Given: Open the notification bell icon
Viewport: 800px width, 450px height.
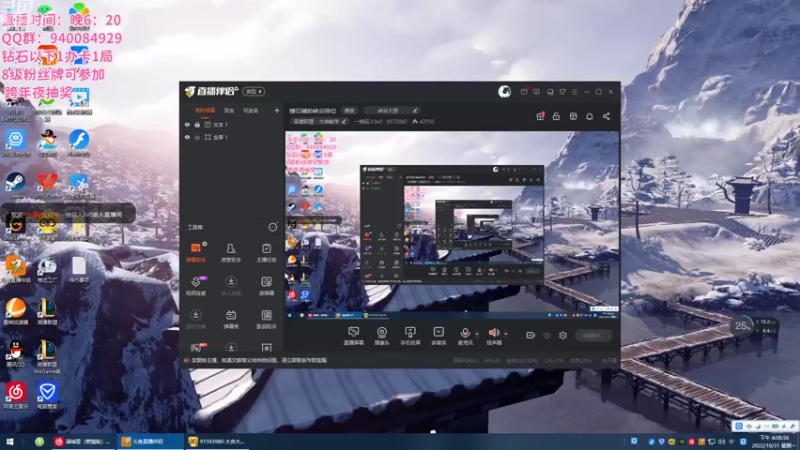Looking at the screenshot, I should pos(589,116).
